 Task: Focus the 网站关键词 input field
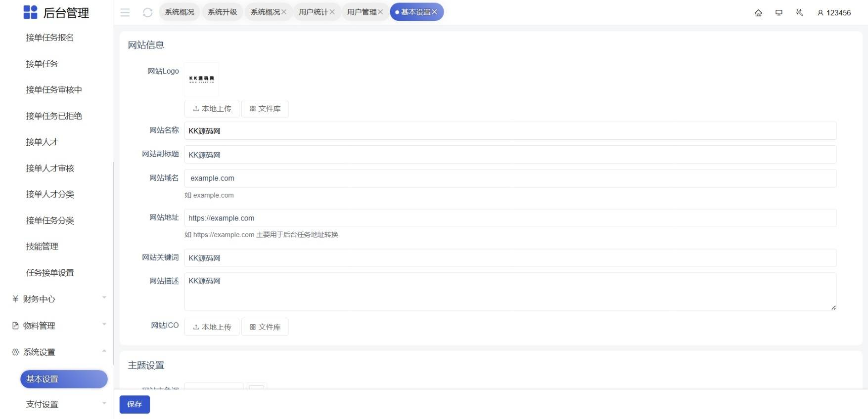[x=510, y=258]
